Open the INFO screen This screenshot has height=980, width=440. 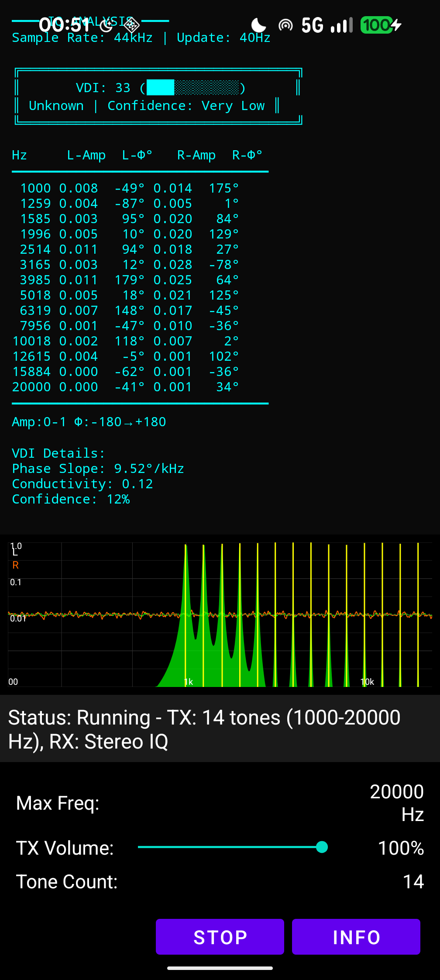click(x=356, y=937)
